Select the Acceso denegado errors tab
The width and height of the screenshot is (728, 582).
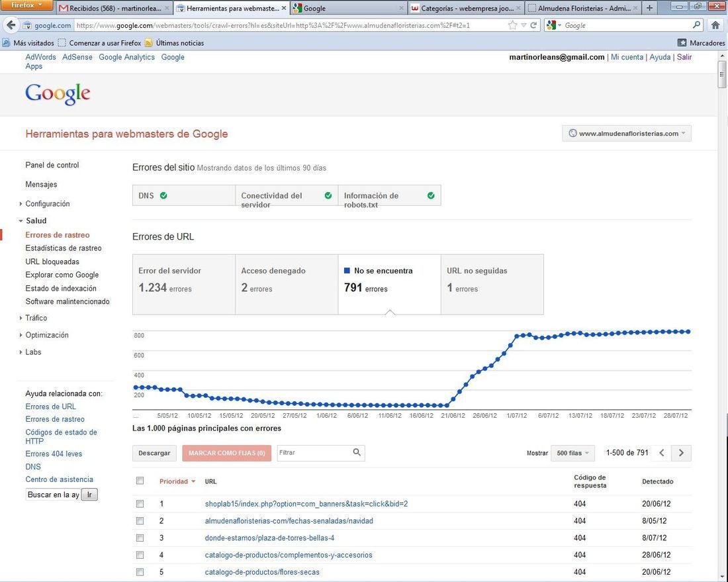[x=287, y=284]
